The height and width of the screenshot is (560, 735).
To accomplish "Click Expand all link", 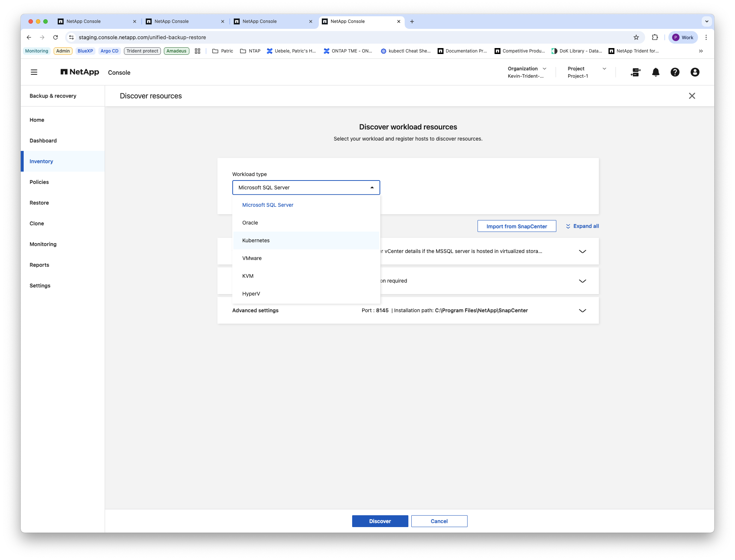I will [x=582, y=226].
